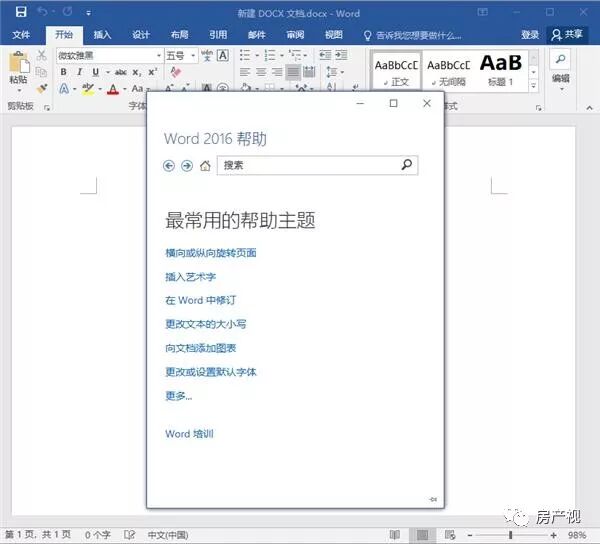Select the 标题 1 style thumbnail
The image size is (600, 544).
coord(501,70)
